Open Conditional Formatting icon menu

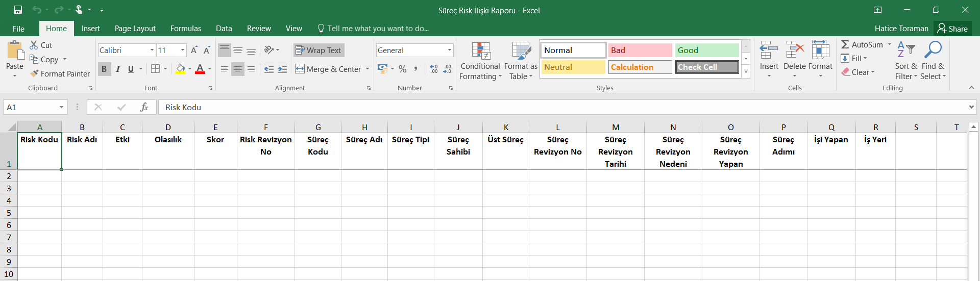tap(480, 51)
